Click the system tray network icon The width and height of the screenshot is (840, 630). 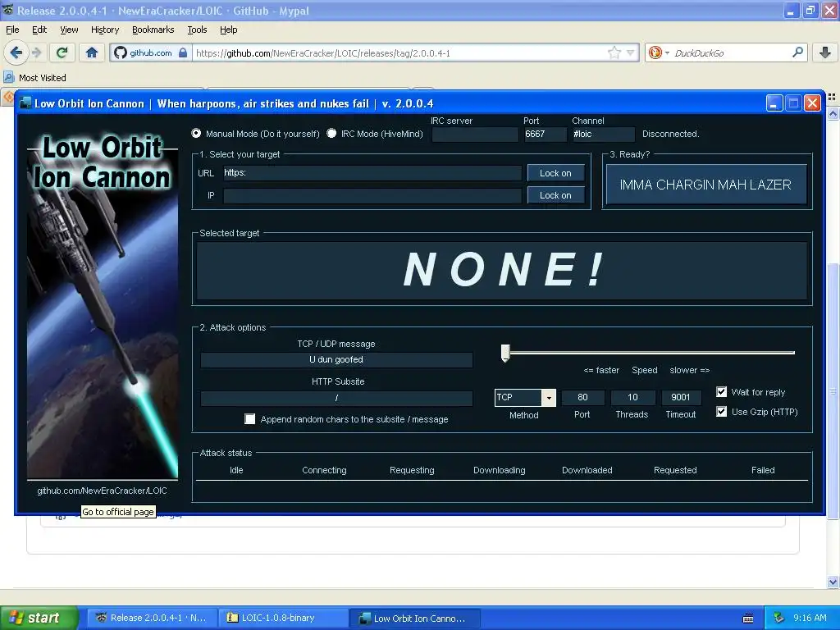click(778, 618)
